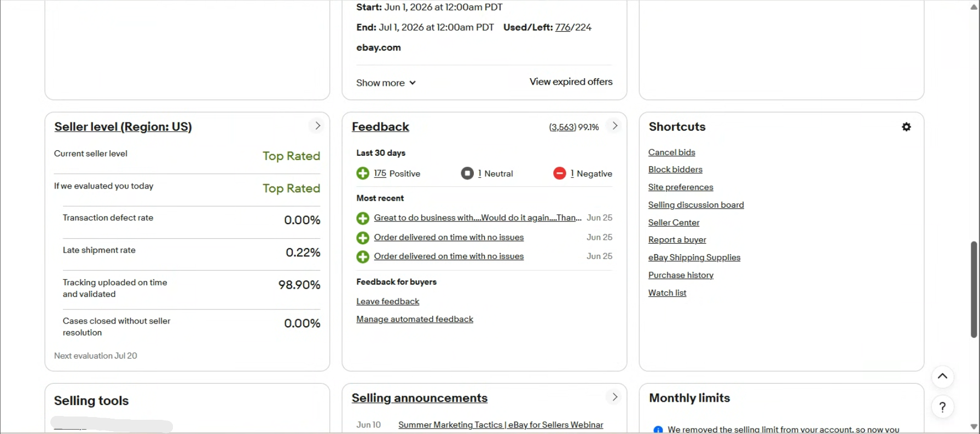Open Summer Marketing Tactics webinar announcement
Viewport: 980px width, 434px height.
[501, 425]
